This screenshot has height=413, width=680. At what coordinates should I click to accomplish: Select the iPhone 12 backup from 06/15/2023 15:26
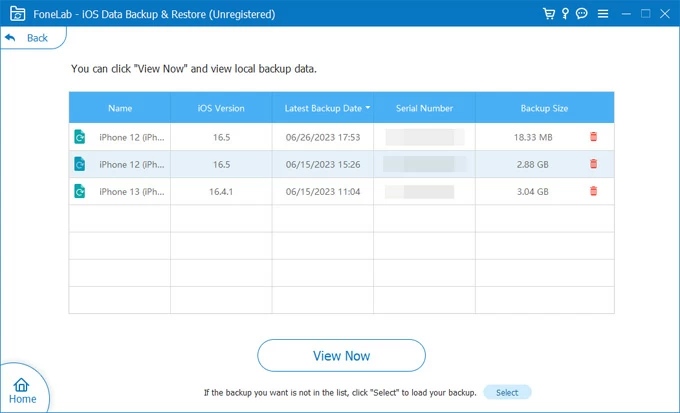(321, 164)
